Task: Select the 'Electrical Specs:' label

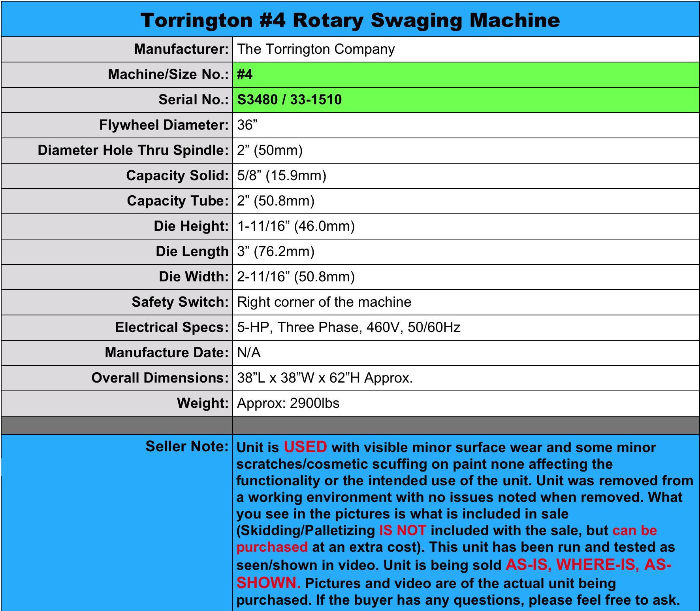Action: 172,327
